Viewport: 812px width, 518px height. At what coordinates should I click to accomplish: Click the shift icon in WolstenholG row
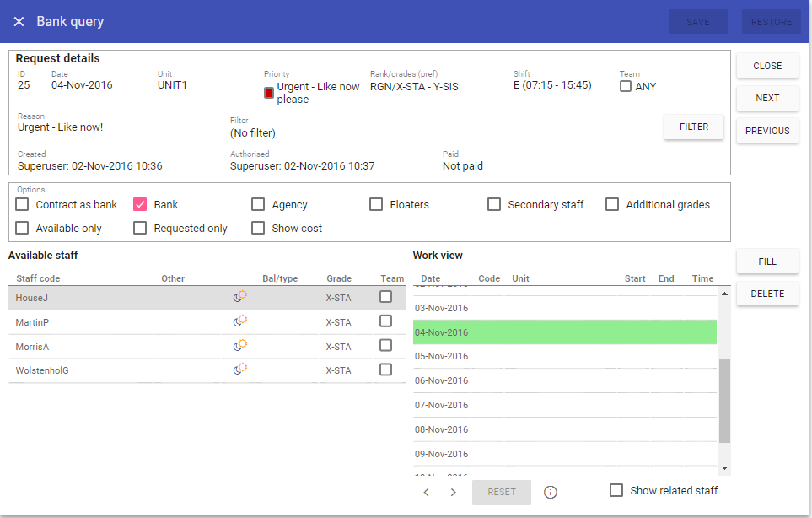tap(240, 370)
